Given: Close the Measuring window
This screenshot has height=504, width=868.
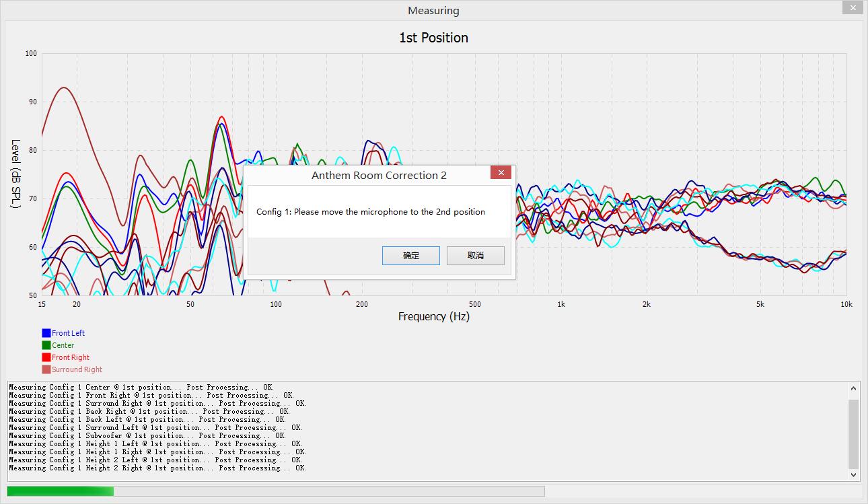Looking at the screenshot, I should tap(852, 7).
